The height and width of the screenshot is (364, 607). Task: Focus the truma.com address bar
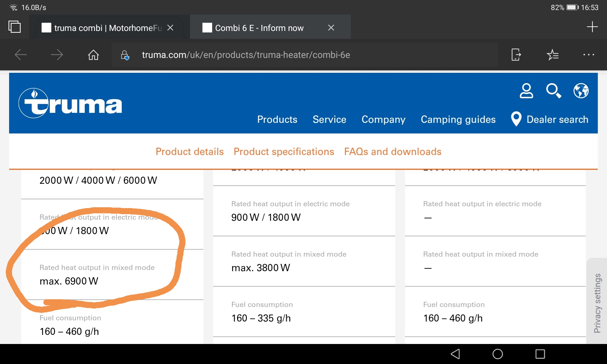(x=304, y=55)
